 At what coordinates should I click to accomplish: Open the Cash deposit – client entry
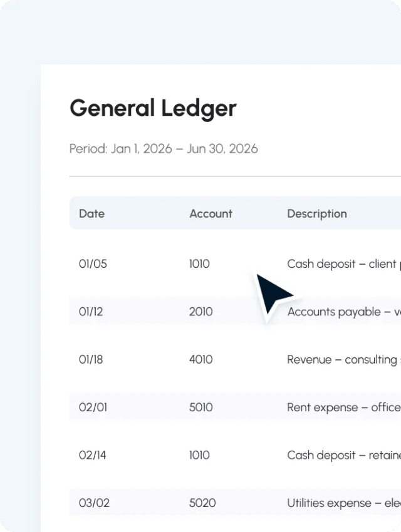tap(344, 264)
